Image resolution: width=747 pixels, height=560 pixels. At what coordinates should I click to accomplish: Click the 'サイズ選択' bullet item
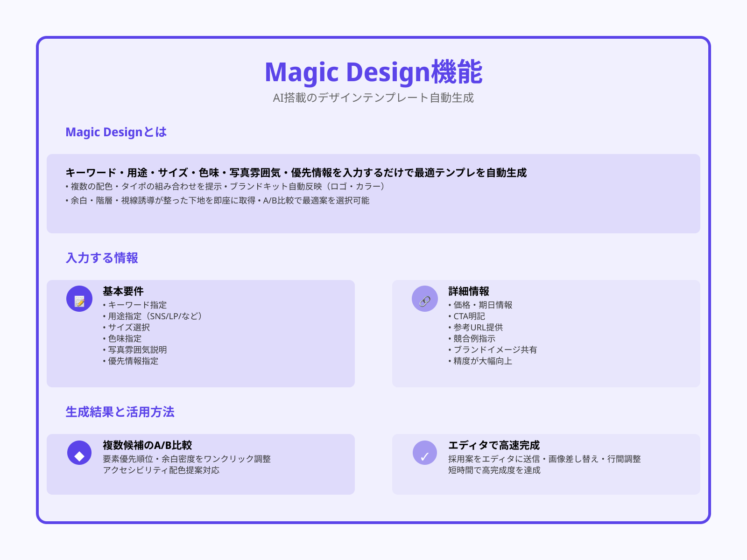click(x=126, y=327)
